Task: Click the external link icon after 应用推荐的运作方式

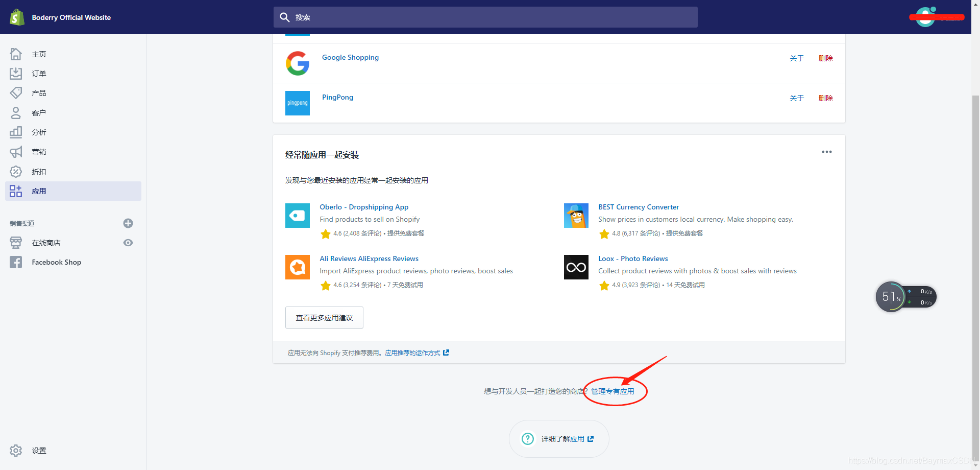Action: (x=446, y=353)
